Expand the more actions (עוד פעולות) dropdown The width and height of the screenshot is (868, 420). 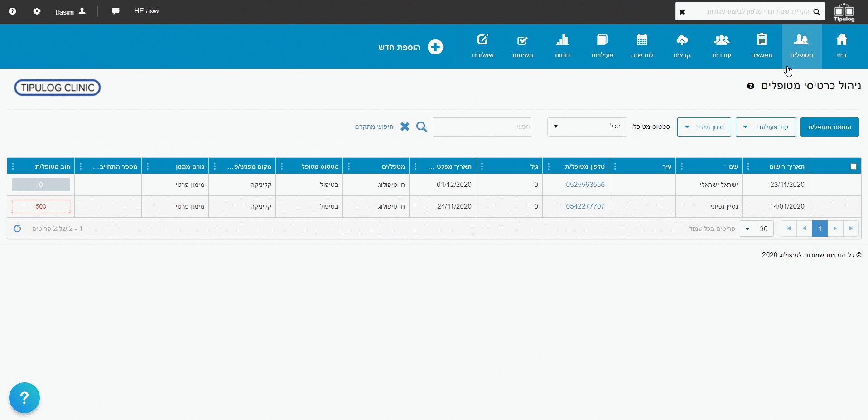tap(766, 127)
